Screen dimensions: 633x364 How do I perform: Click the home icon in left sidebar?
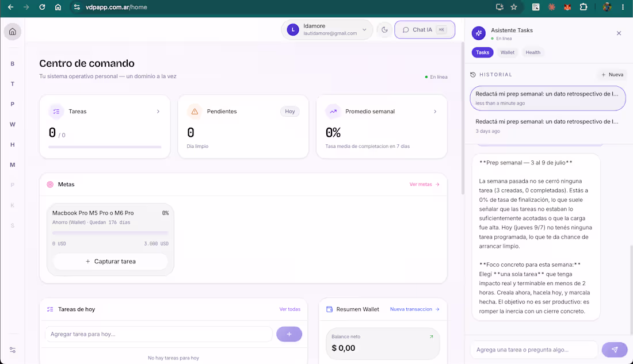[13, 32]
